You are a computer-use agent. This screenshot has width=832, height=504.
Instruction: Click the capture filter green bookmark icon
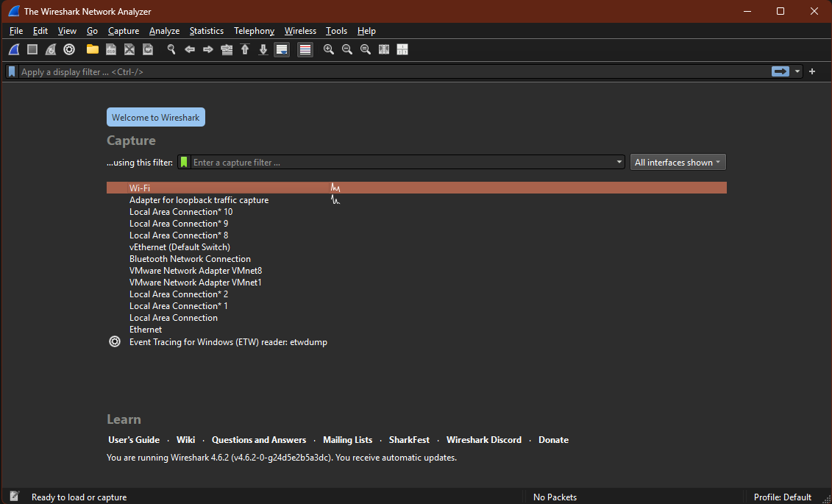pyautogui.click(x=184, y=162)
